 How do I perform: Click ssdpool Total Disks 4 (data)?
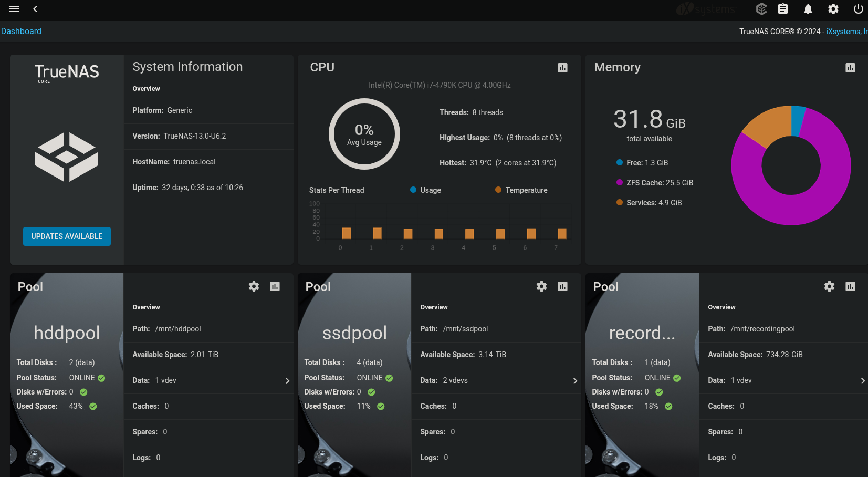tap(343, 362)
